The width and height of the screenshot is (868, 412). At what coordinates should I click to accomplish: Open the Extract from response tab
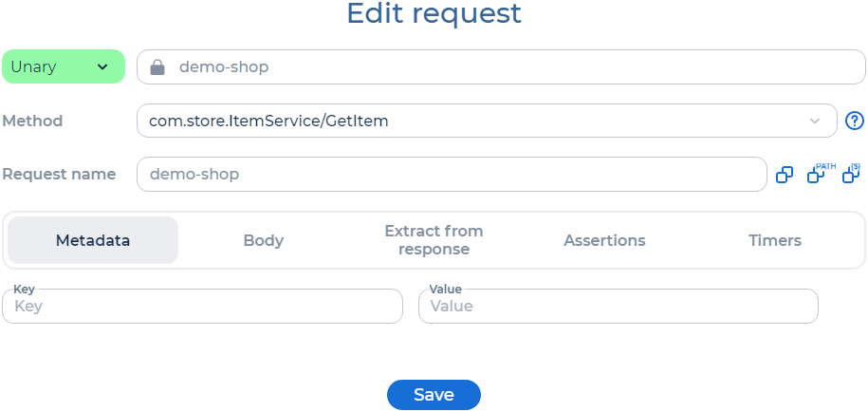(434, 240)
